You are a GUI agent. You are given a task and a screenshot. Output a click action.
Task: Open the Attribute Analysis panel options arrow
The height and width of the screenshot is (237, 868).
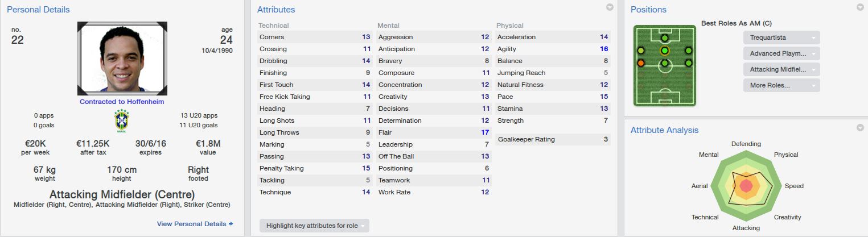point(860,128)
